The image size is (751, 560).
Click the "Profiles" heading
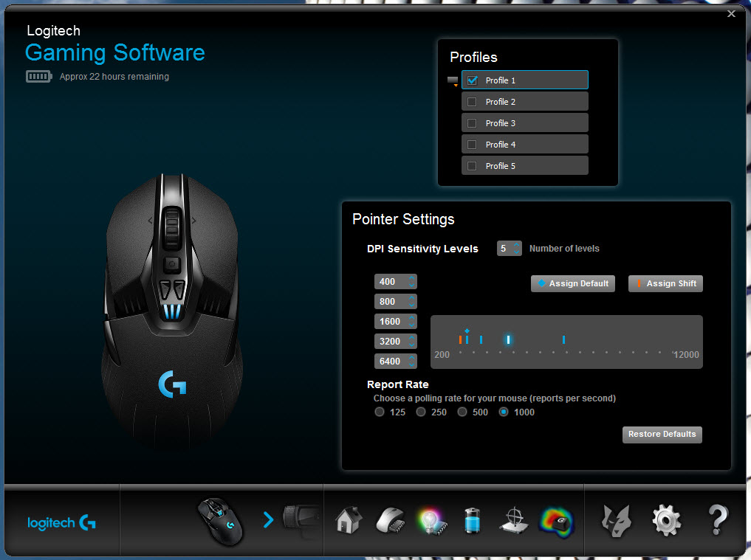pyautogui.click(x=473, y=58)
